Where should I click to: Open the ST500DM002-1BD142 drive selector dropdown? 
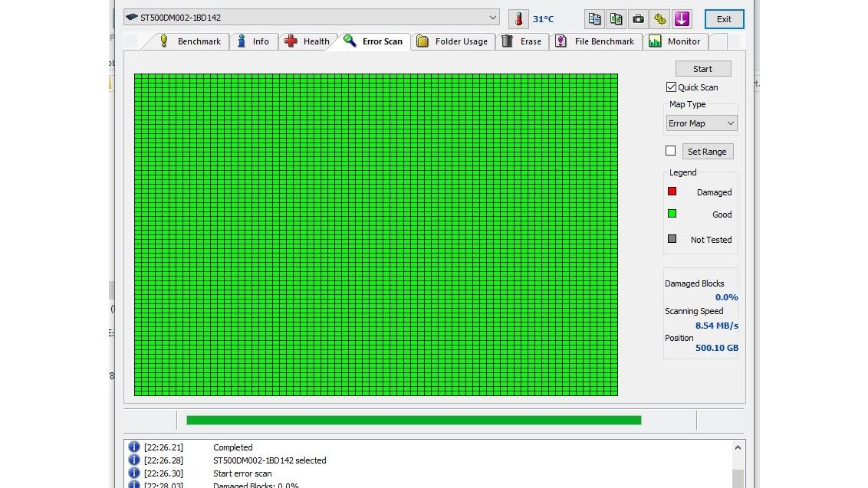coord(311,17)
